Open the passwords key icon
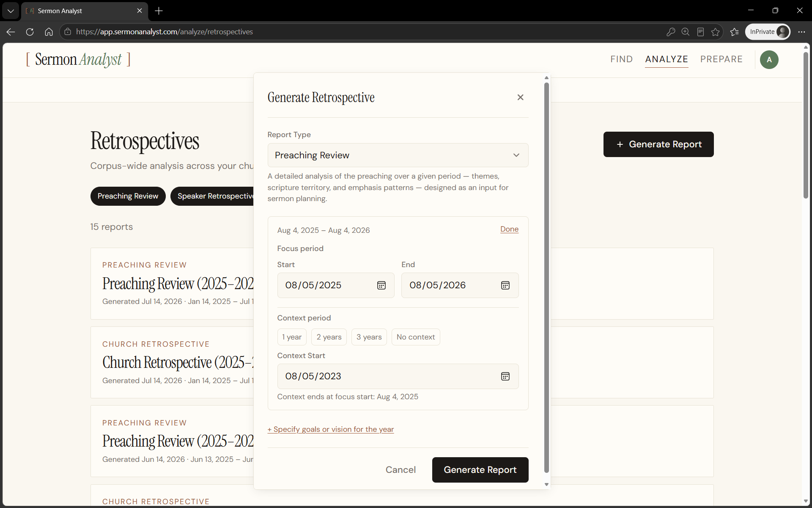 670,32
